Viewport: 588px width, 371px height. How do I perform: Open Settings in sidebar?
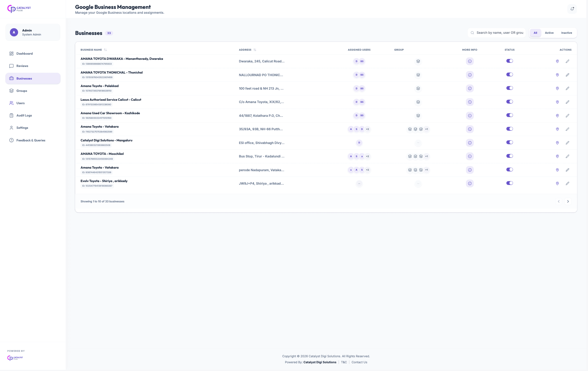[x=33, y=128]
